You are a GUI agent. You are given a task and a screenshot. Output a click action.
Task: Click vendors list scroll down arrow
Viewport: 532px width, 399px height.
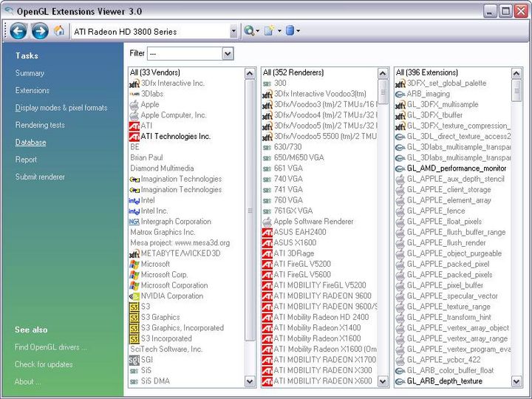click(x=250, y=381)
